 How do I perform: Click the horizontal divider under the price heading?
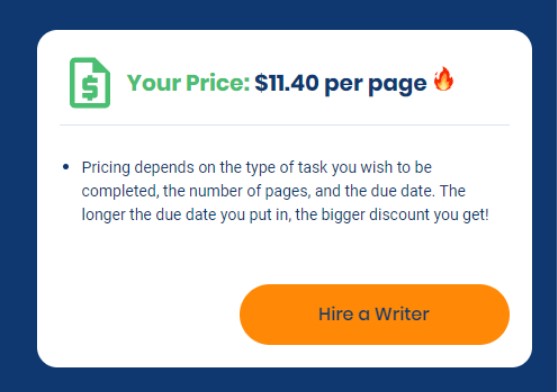tap(285, 125)
